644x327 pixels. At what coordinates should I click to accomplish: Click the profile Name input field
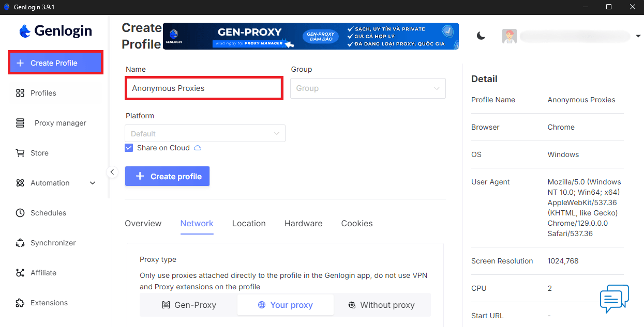pyautogui.click(x=204, y=88)
